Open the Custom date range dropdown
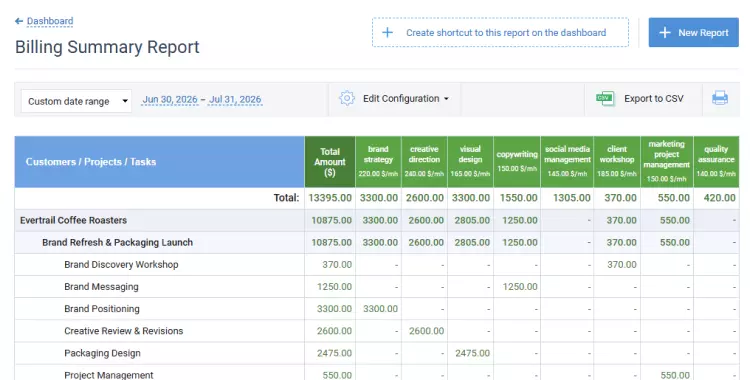Image resolution: width=750 pixels, height=380 pixels. click(76, 101)
